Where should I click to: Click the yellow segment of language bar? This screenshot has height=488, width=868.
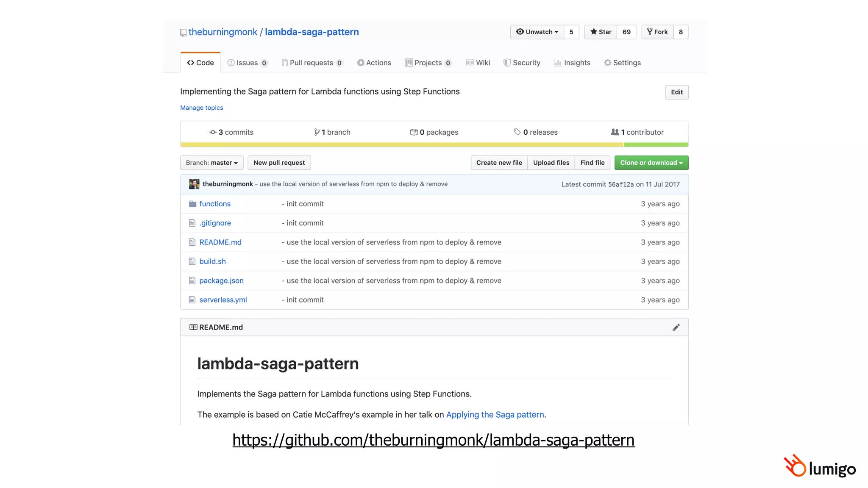402,145
